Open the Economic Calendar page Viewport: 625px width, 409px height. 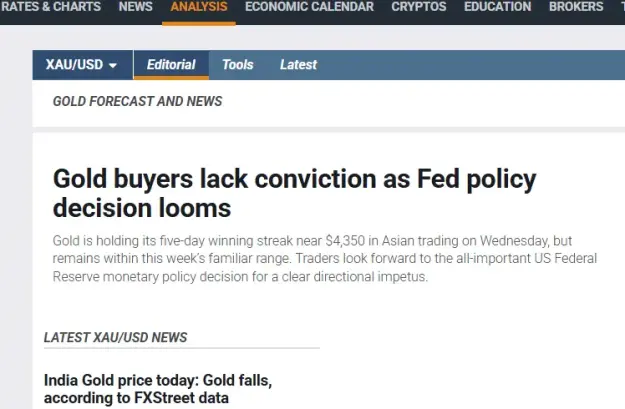pyautogui.click(x=309, y=7)
